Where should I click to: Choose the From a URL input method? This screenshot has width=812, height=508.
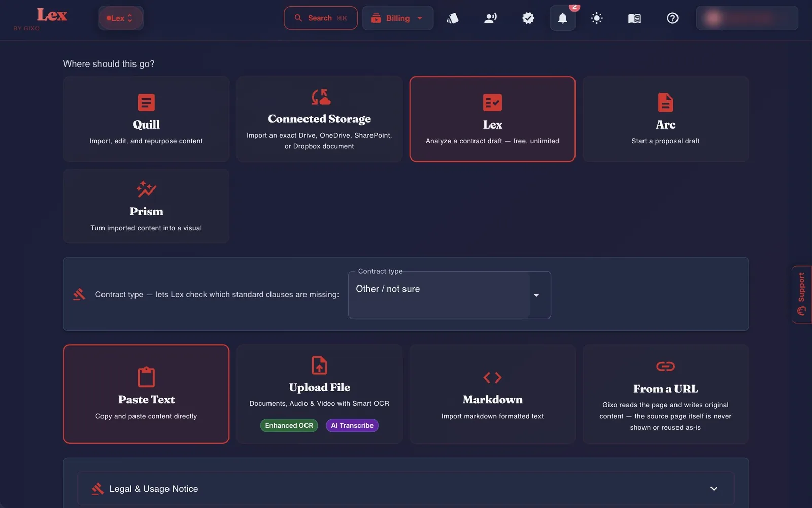pos(665,394)
